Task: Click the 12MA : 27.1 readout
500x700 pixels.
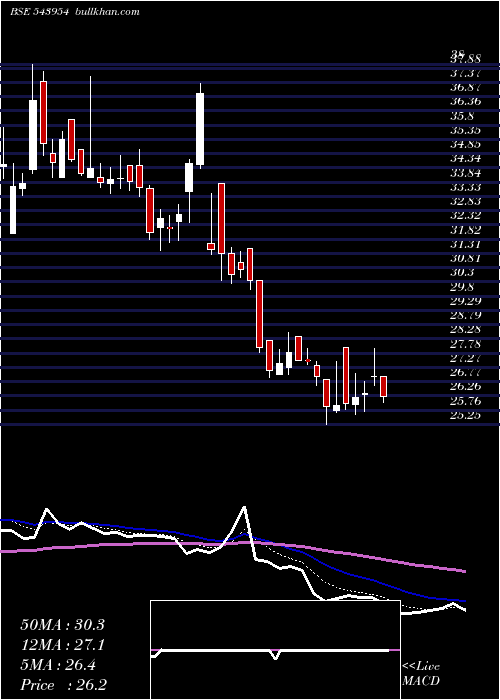Action: coord(62,645)
